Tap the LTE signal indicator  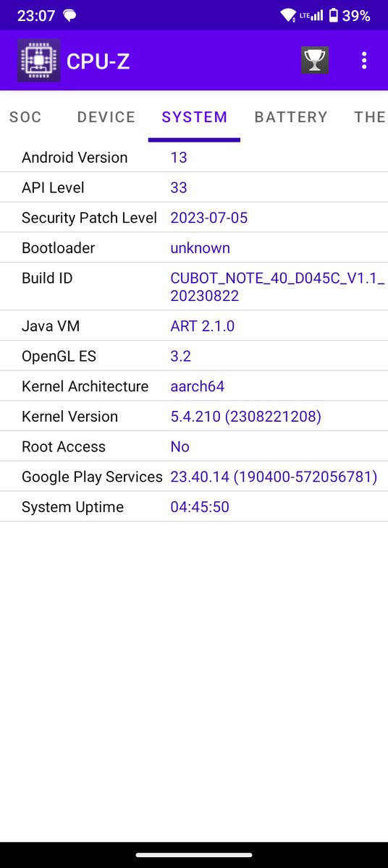click(x=311, y=15)
